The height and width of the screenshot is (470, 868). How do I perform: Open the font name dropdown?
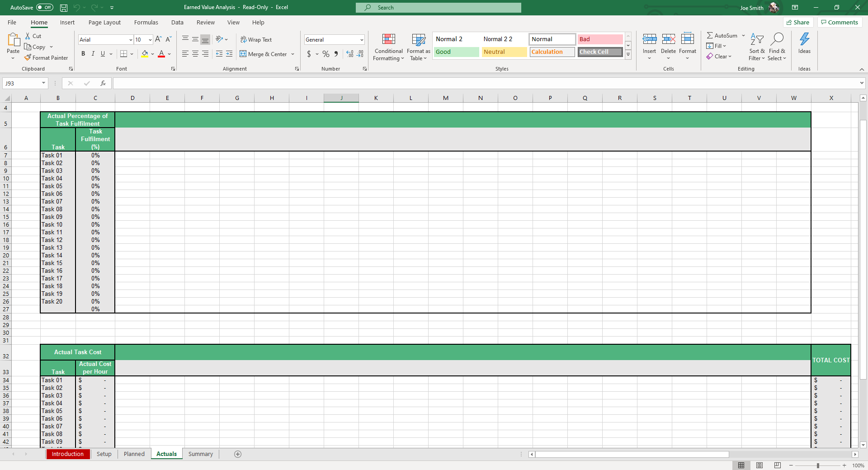[131, 40]
